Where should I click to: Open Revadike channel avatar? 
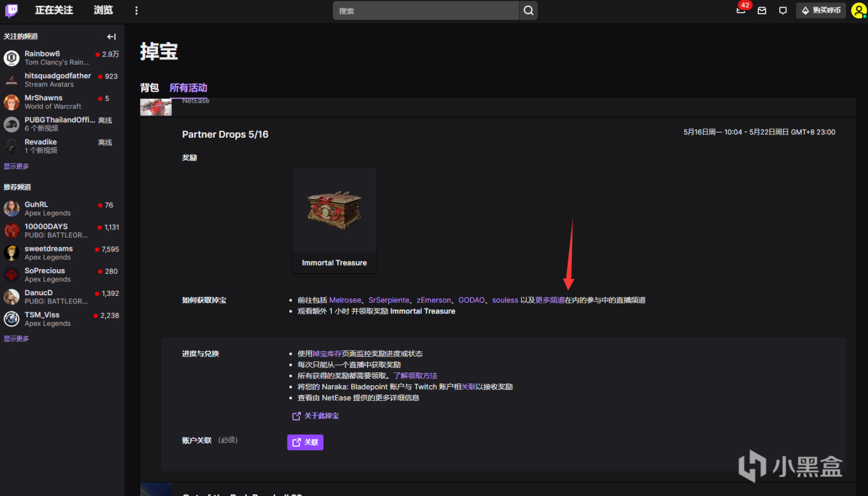pyautogui.click(x=12, y=146)
